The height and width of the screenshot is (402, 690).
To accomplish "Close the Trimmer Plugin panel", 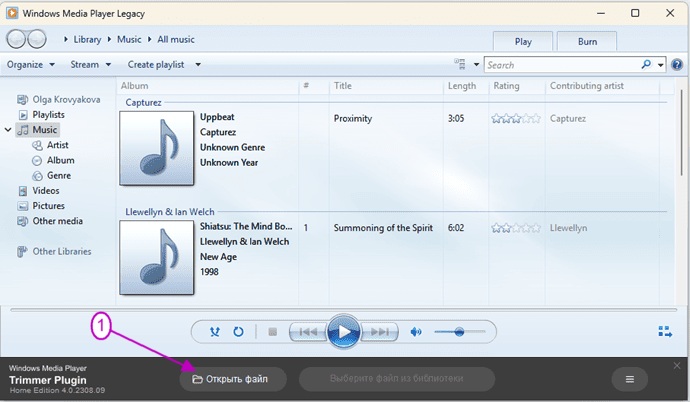I will (x=677, y=365).
